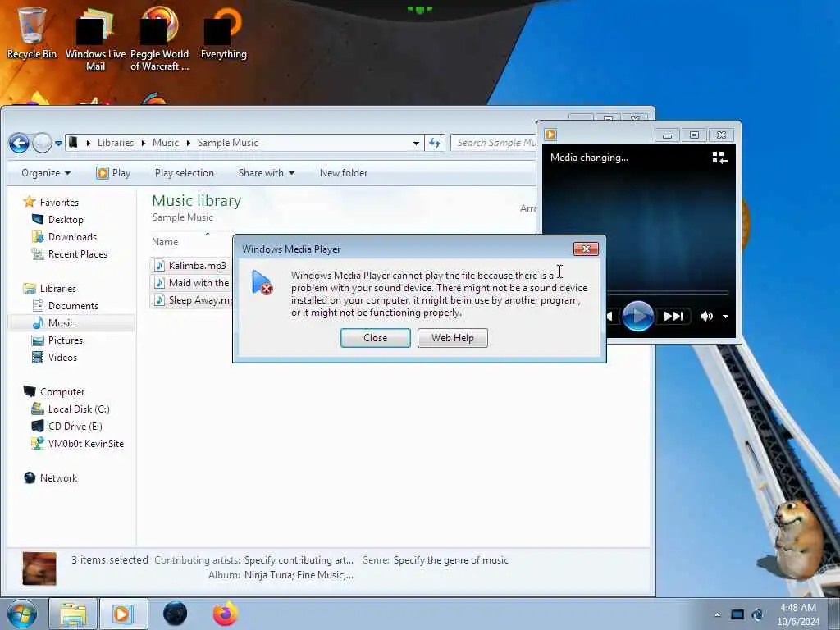This screenshot has height=630, width=840.
Task: Sort files by the Name column header
Action: click(x=164, y=242)
